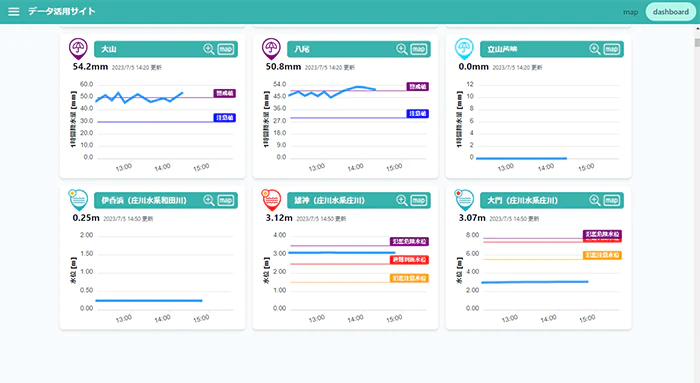Click the 0.25m water level value

86,218
